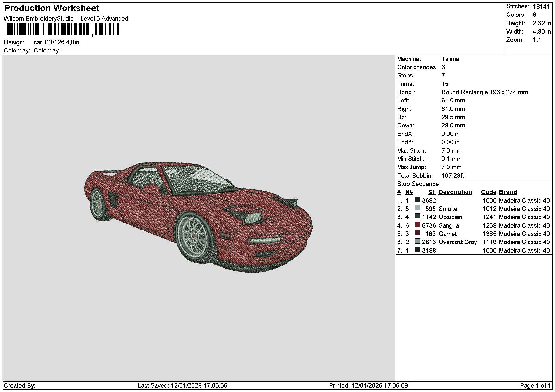Click the Total Bobbin 107.28ft value

[x=453, y=175]
